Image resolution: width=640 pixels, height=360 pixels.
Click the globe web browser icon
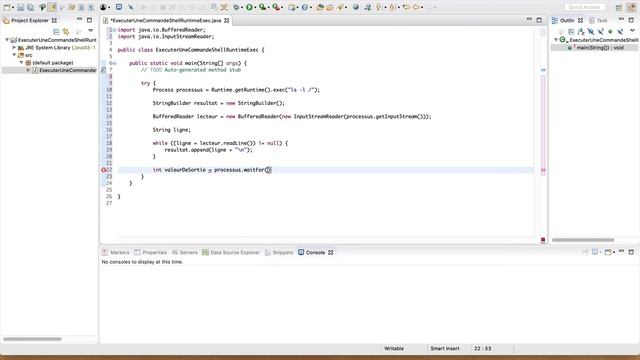pos(356,7)
